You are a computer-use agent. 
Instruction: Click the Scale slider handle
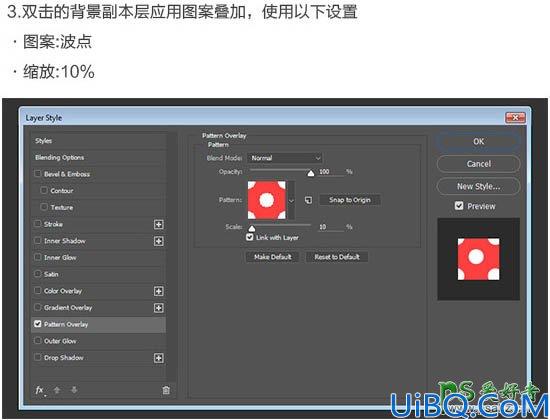tap(252, 228)
